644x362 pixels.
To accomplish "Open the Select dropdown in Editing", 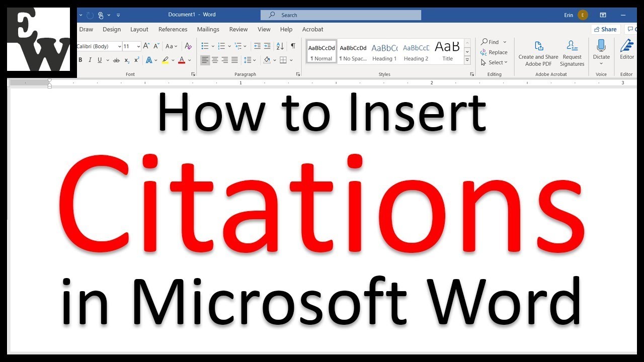I will [494, 62].
